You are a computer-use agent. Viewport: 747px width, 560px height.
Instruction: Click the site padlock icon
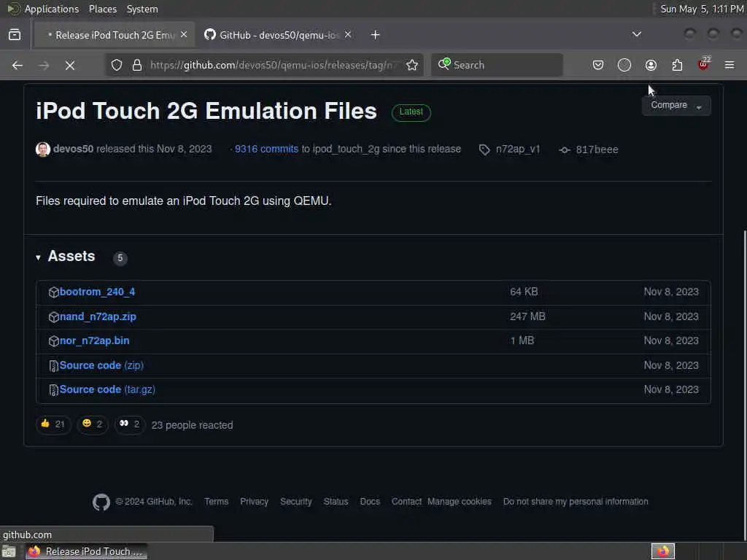point(136,65)
